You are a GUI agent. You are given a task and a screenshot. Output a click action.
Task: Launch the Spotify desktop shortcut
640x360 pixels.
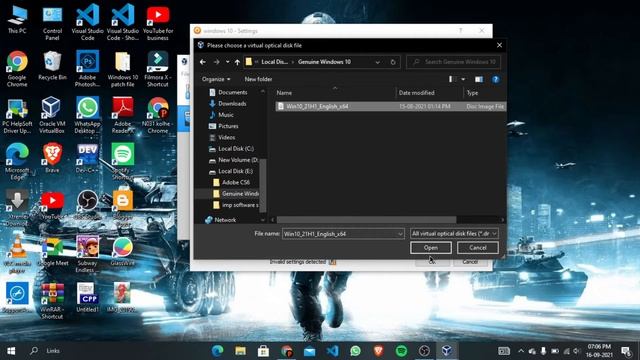tap(122, 162)
